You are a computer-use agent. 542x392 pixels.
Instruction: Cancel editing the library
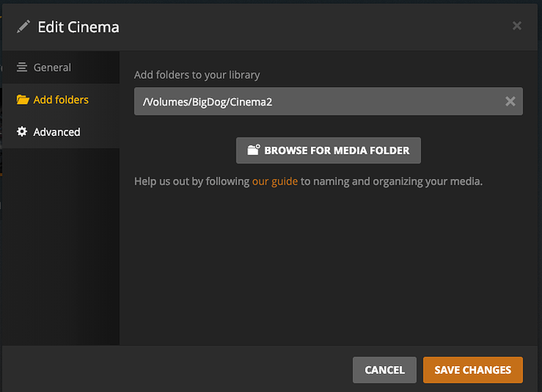(x=384, y=370)
